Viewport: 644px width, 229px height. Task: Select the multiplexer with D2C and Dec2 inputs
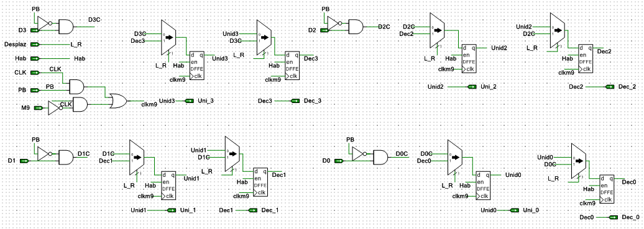click(x=438, y=30)
